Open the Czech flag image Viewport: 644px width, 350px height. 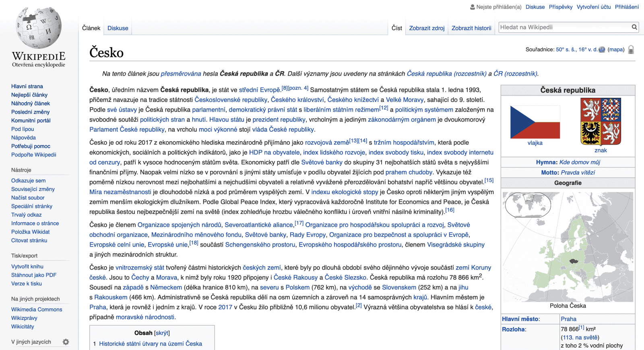[535, 122]
